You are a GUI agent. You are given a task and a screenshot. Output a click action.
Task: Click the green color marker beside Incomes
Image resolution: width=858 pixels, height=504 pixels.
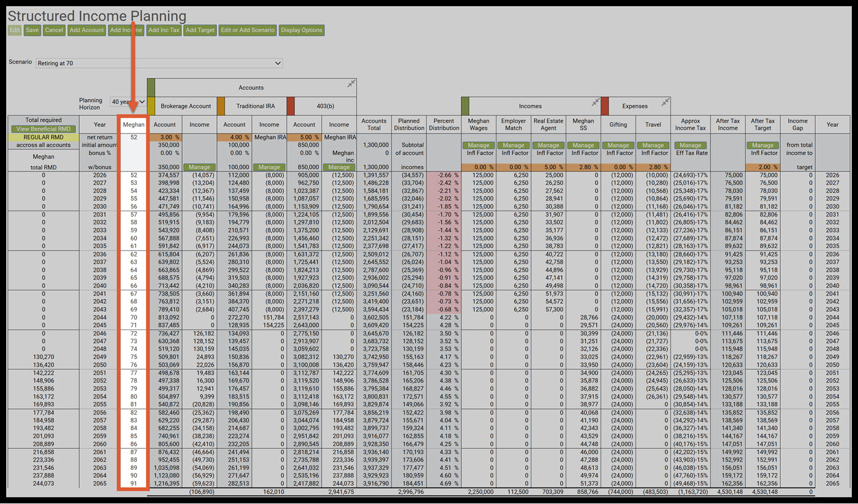tap(465, 106)
